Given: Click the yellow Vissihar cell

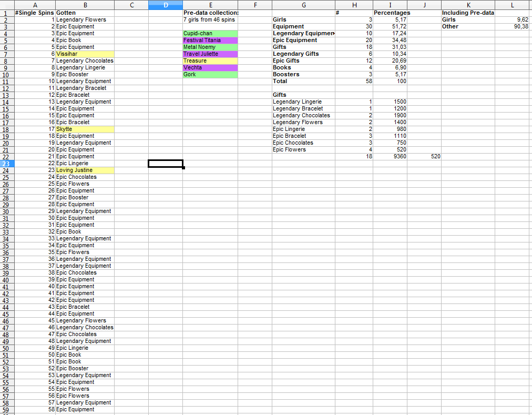Looking at the screenshot, I should pos(84,54).
